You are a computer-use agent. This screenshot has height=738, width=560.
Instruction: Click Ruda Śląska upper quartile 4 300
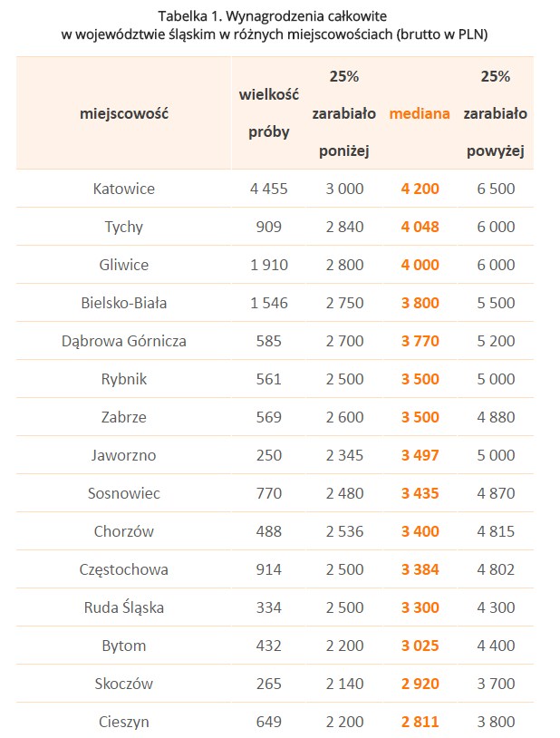tap(495, 607)
